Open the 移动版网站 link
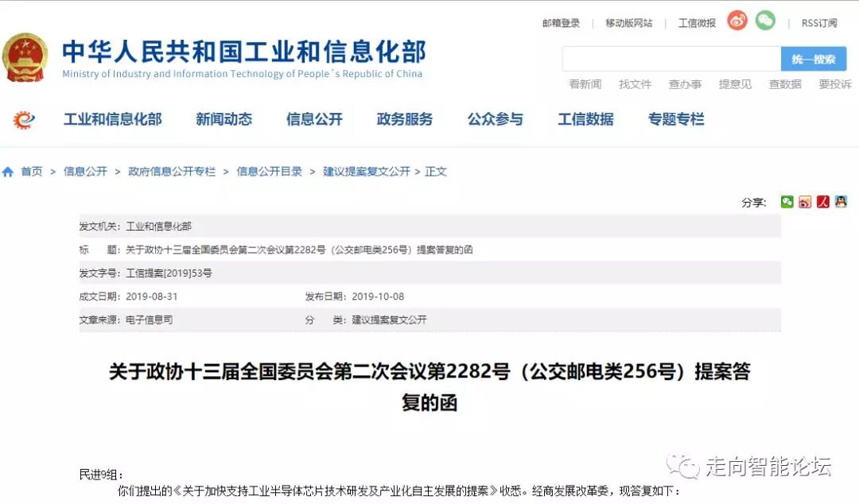This screenshot has height=504, width=859. pos(628,23)
